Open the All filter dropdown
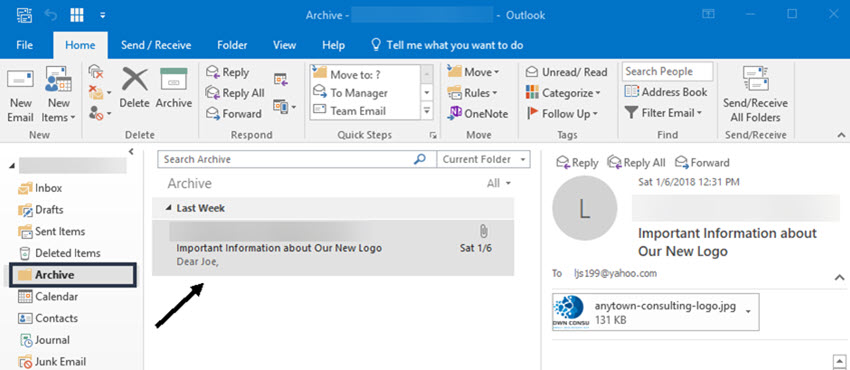The width and height of the screenshot is (850, 370). (x=499, y=184)
